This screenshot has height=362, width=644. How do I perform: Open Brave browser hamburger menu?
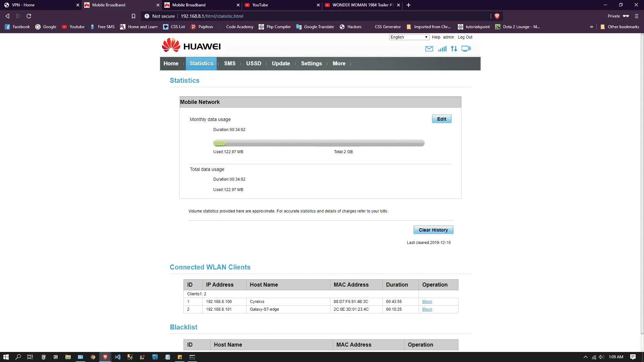pos(637,16)
